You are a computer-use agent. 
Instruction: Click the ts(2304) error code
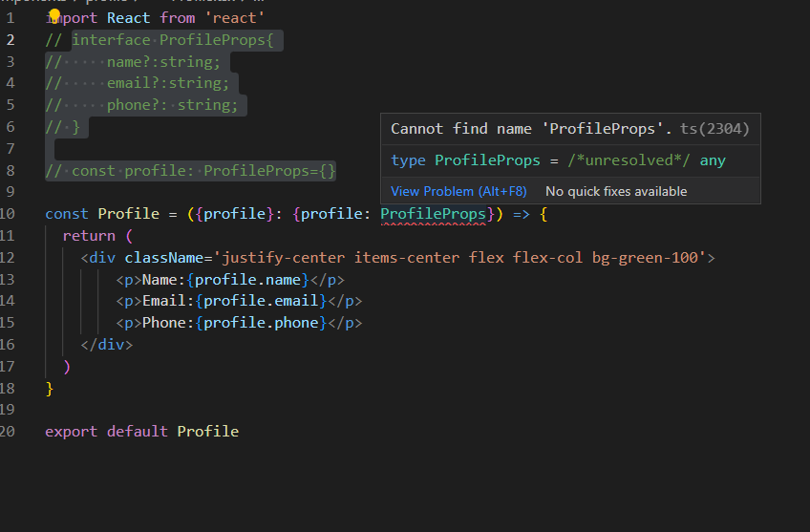[x=714, y=129]
